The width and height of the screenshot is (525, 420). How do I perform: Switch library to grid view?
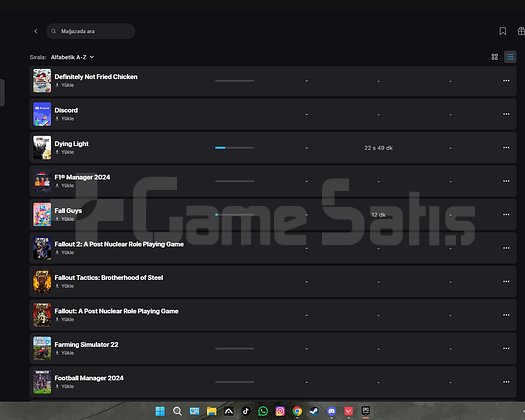[x=495, y=57]
